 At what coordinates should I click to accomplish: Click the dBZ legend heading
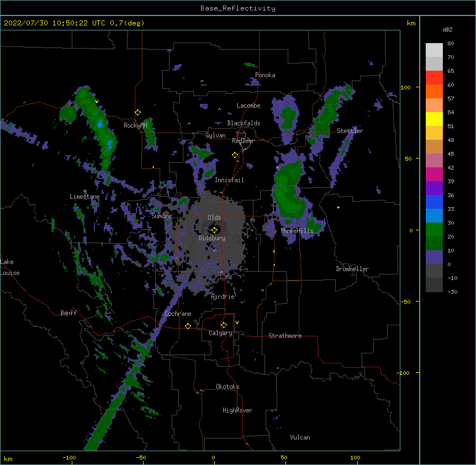(x=447, y=29)
